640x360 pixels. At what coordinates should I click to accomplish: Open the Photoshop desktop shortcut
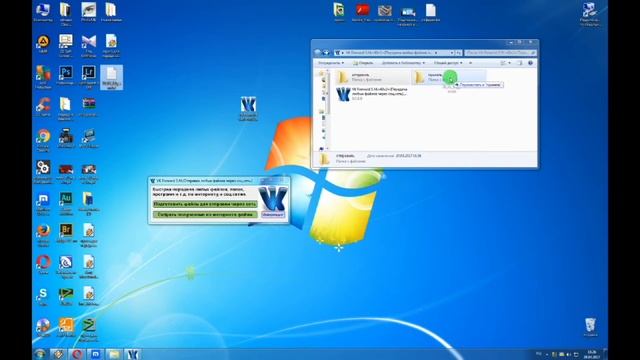coord(66,76)
